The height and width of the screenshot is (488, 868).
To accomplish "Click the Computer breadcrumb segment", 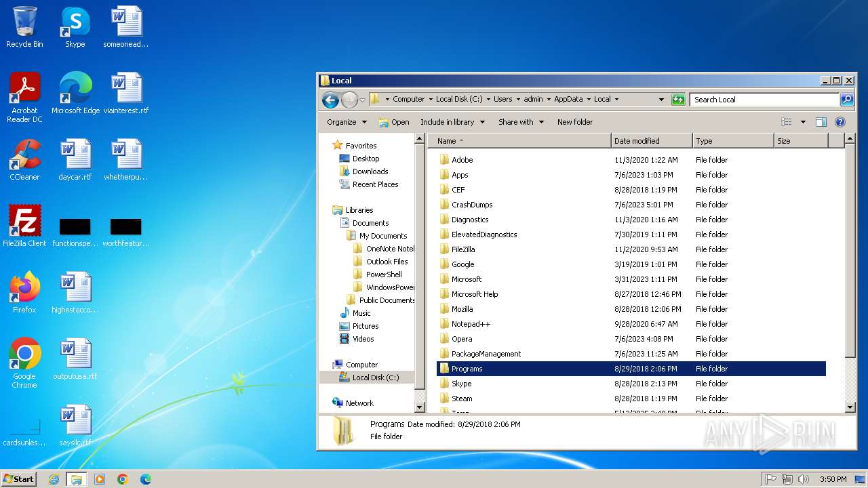I will pyautogui.click(x=408, y=100).
